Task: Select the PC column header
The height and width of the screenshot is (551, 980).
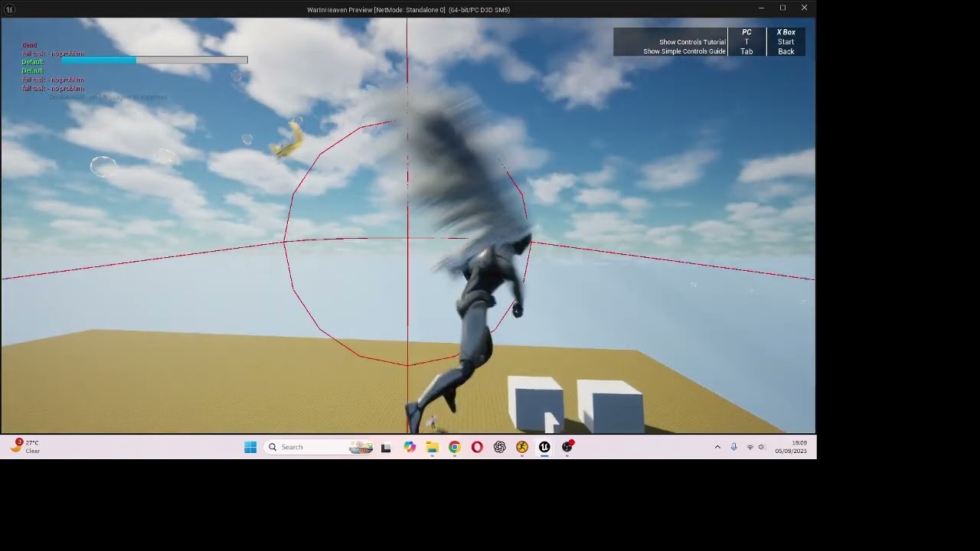Action: coord(746,32)
